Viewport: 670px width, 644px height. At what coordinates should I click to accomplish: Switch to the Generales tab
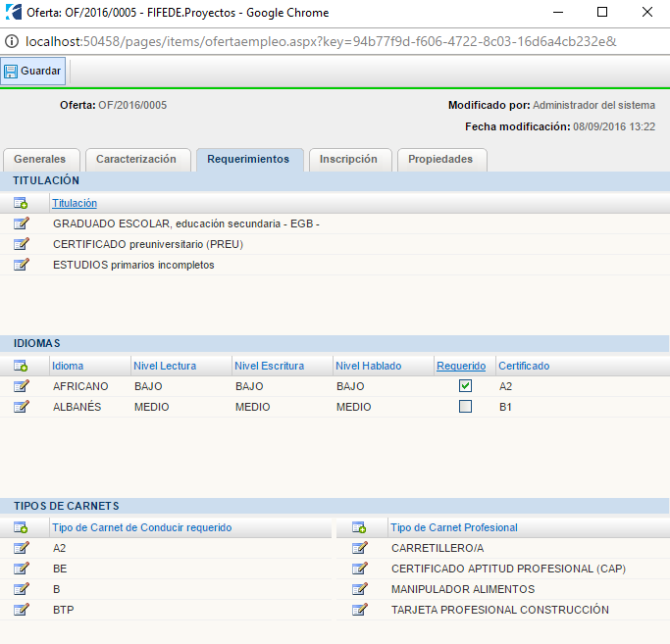pyautogui.click(x=40, y=160)
